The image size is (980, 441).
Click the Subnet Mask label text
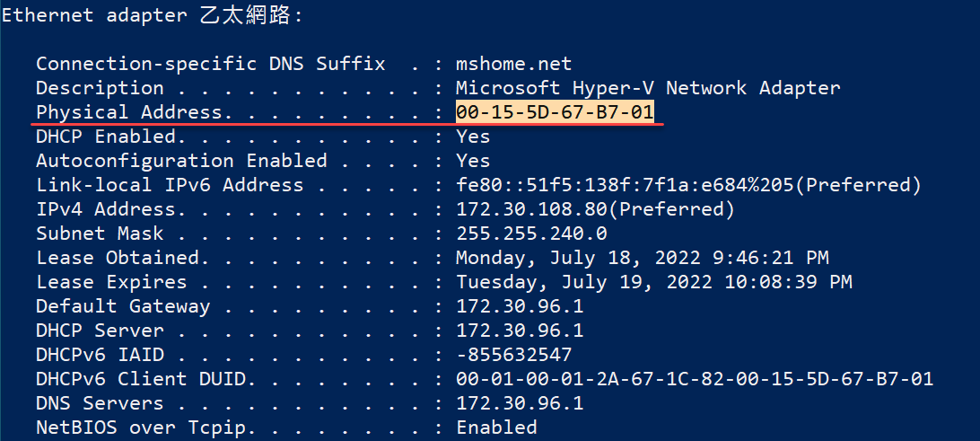100,234
